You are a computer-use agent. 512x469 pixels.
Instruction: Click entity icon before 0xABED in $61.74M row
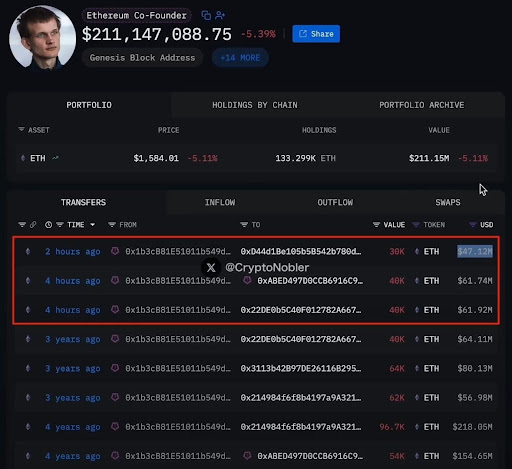[247, 280]
